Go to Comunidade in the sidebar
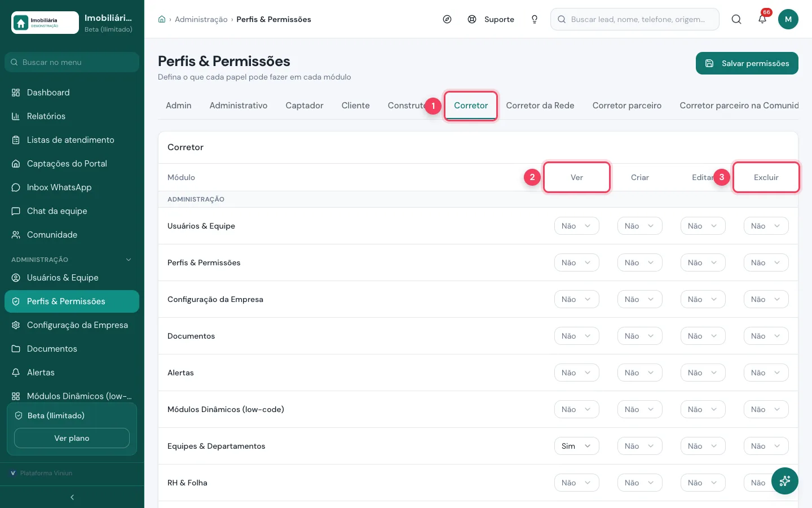This screenshot has width=812, height=508. pyautogui.click(x=72, y=235)
